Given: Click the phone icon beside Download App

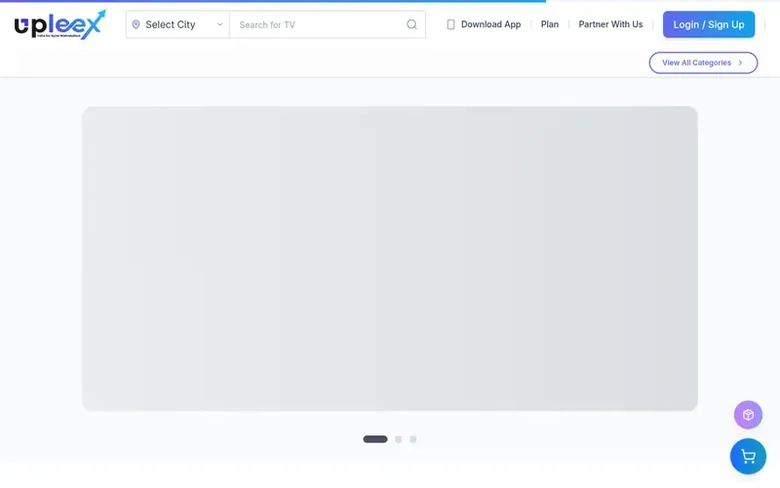Looking at the screenshot, I should [x=451, y=24].
